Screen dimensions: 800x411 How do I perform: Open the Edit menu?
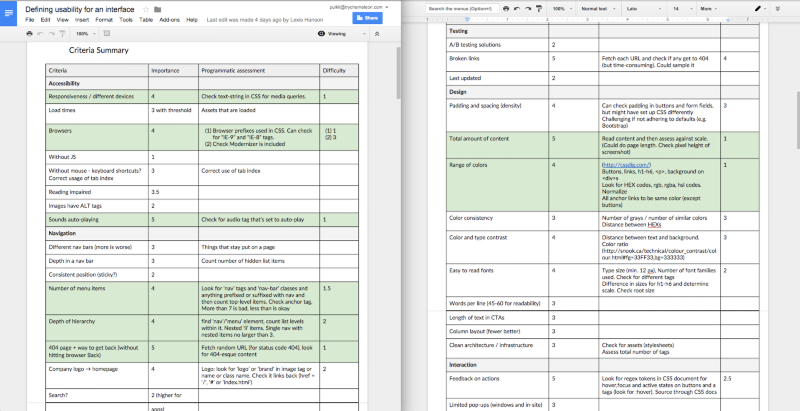point(45,19)
